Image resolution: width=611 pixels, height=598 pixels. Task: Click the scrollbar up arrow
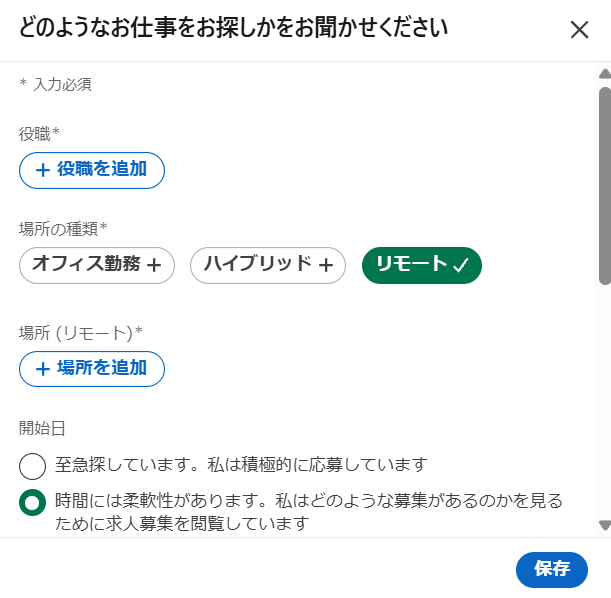(x=604, y=74)
